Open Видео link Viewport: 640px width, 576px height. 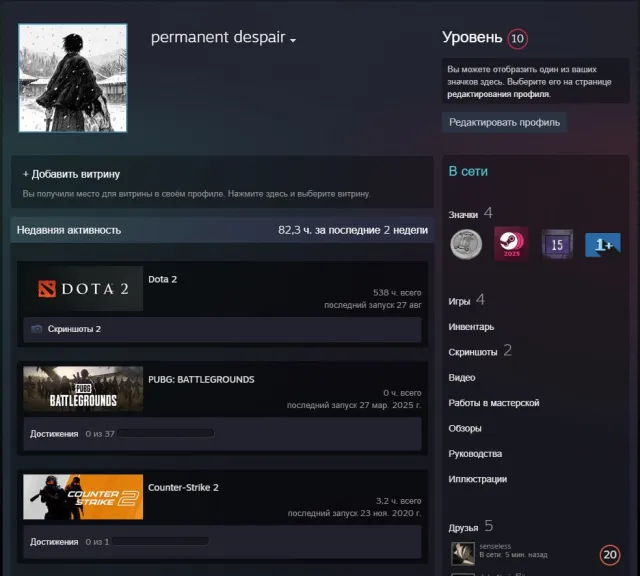[x=462, y=378]
